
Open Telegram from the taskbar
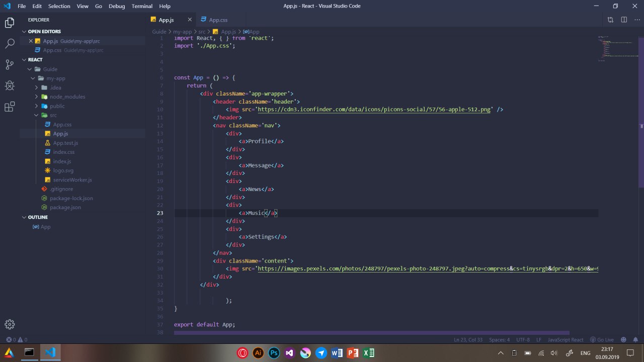[321, 353]
